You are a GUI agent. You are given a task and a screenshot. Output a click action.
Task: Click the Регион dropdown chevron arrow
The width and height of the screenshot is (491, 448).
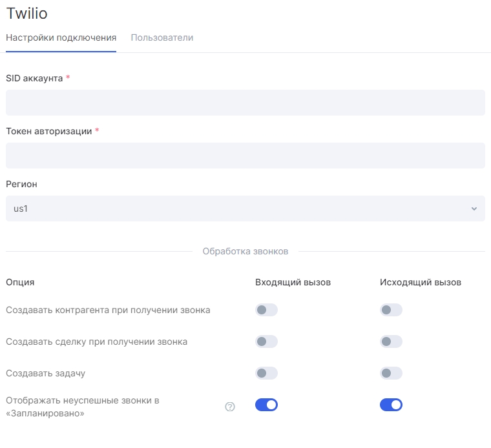(474, 209)
